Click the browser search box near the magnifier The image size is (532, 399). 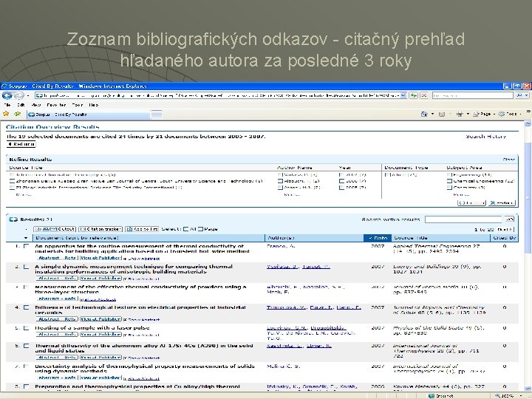[473, 95]
